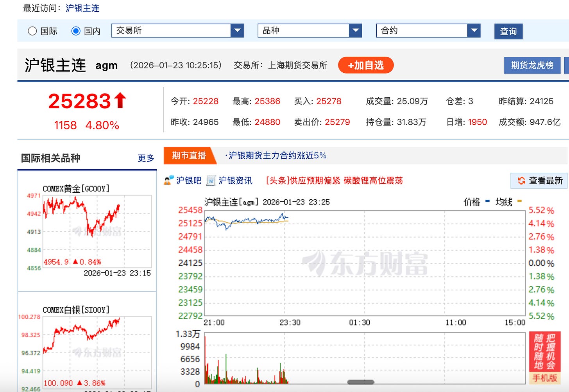Open the 沪银资讯 link
The width and height of the screenshot is (569, 392).
[x=235, y=180]
